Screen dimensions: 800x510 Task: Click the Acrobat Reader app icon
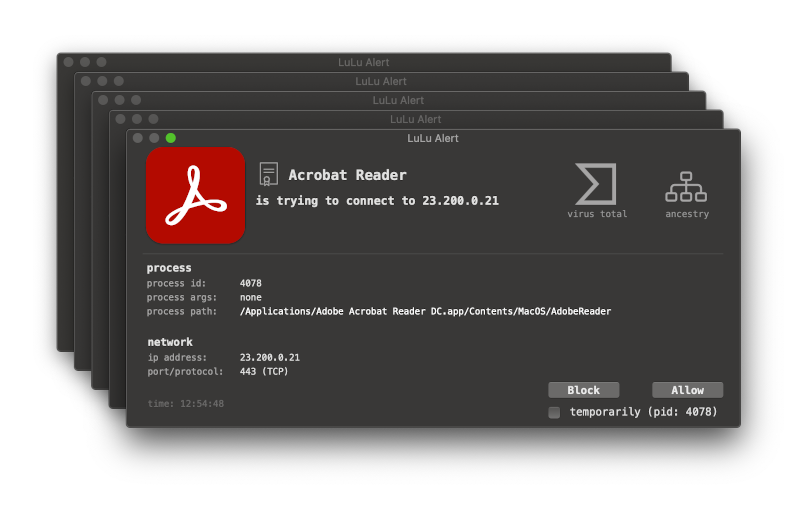coord(195,195)
